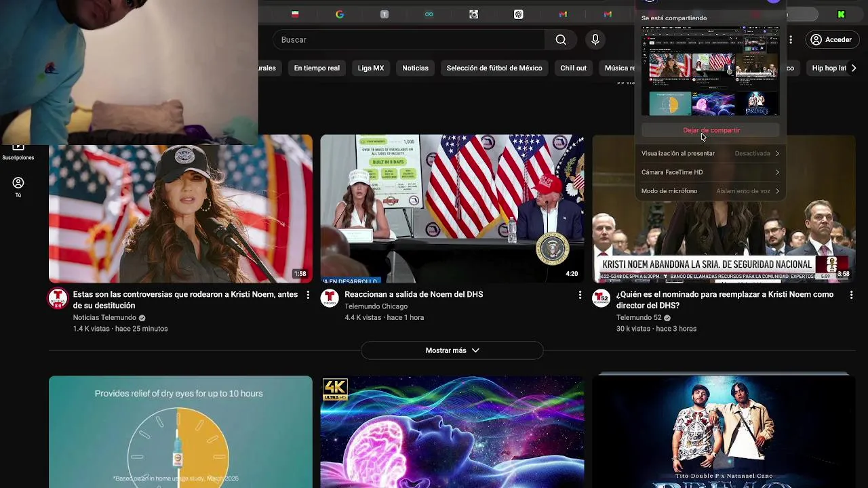The image size is (868, 488).
Task: Select Selección de fútbol de México chip
Action: point(494,68)
